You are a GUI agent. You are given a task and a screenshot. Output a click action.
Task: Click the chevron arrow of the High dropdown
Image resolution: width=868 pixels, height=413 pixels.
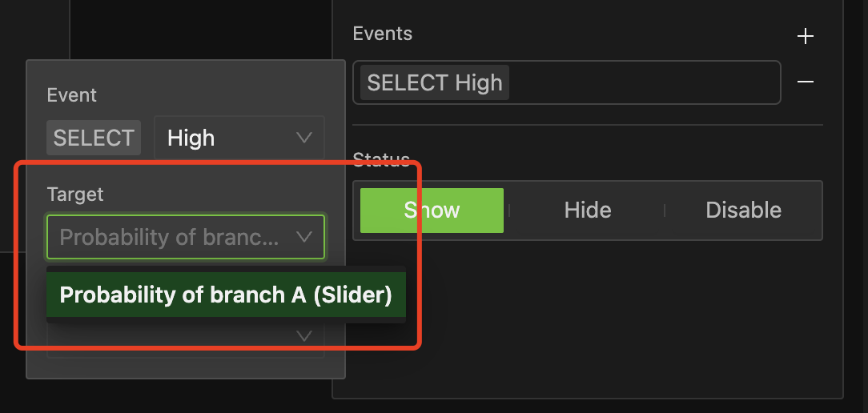303,138
